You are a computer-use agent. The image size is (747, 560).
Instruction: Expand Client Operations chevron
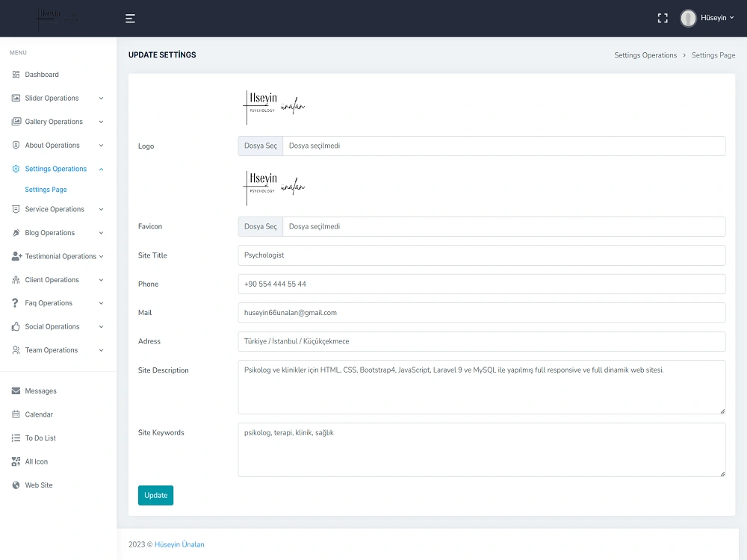click(x=101, y=280)
